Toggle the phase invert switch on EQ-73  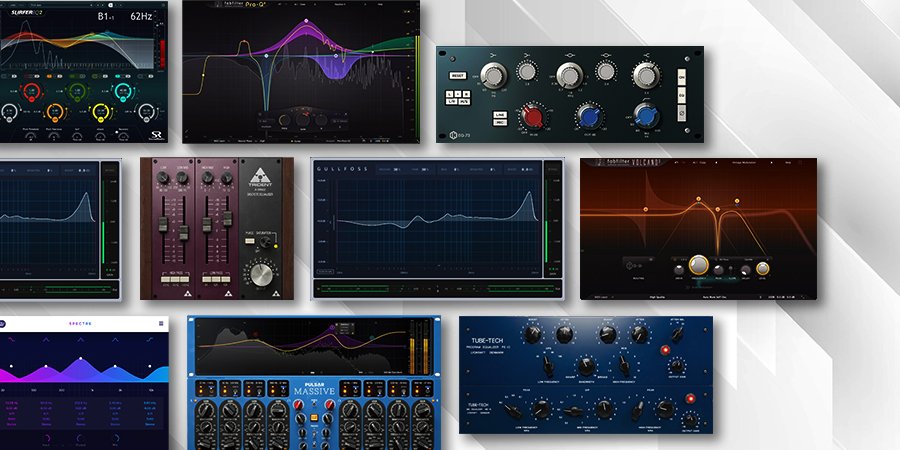[681, 112]
